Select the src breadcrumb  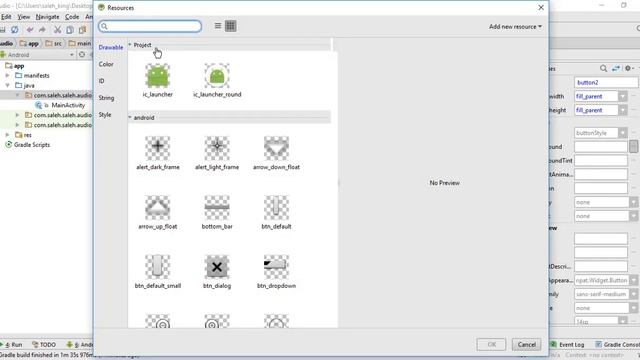[x=53, y=43]
